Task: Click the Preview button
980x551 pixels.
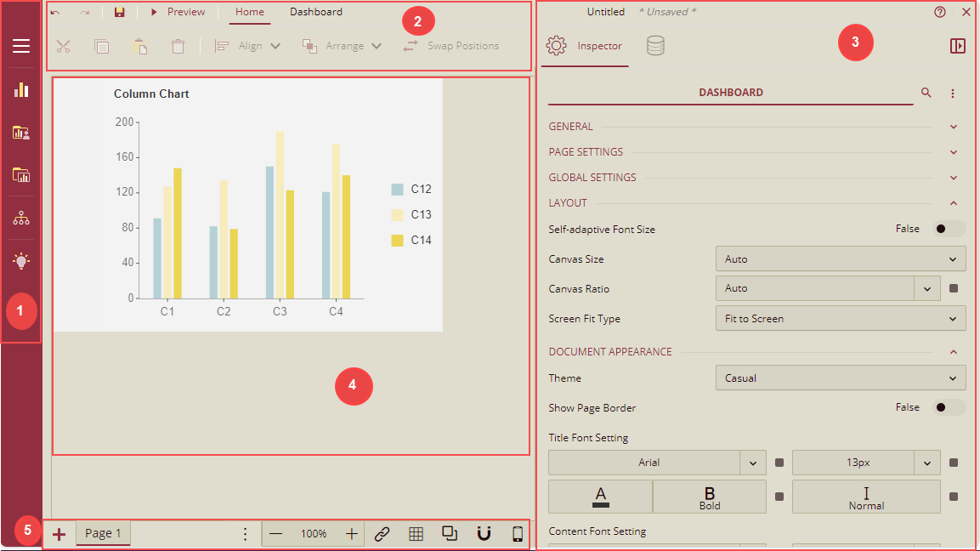Action: (x=178, y=12)
